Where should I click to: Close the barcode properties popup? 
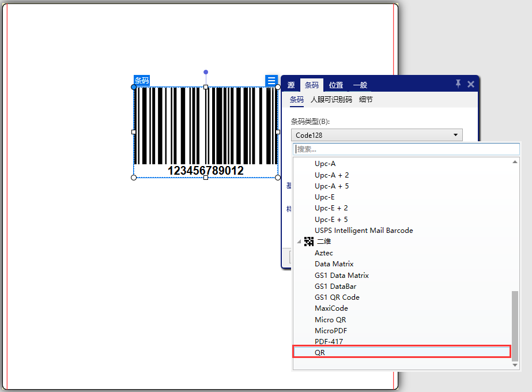[x=471, y=84]
